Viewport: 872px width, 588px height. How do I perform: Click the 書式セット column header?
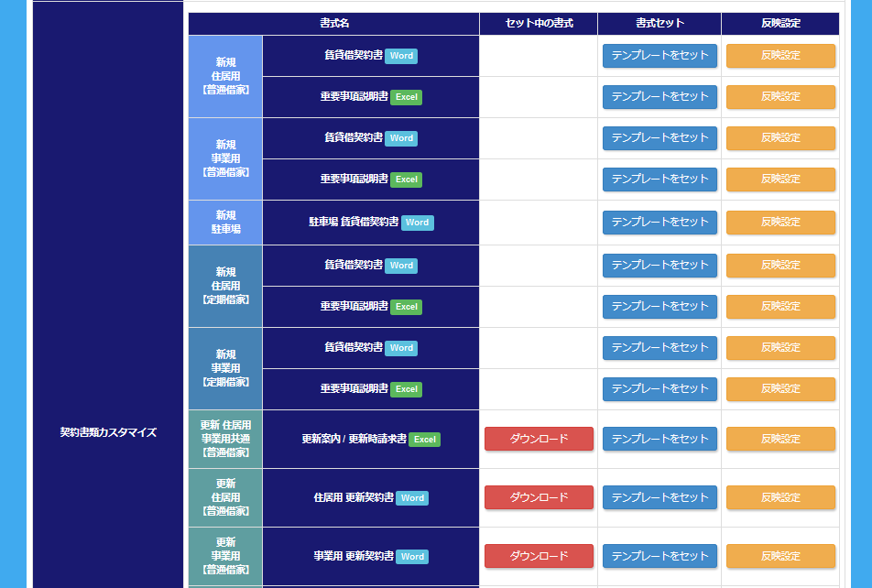click(x=659, y=23)
